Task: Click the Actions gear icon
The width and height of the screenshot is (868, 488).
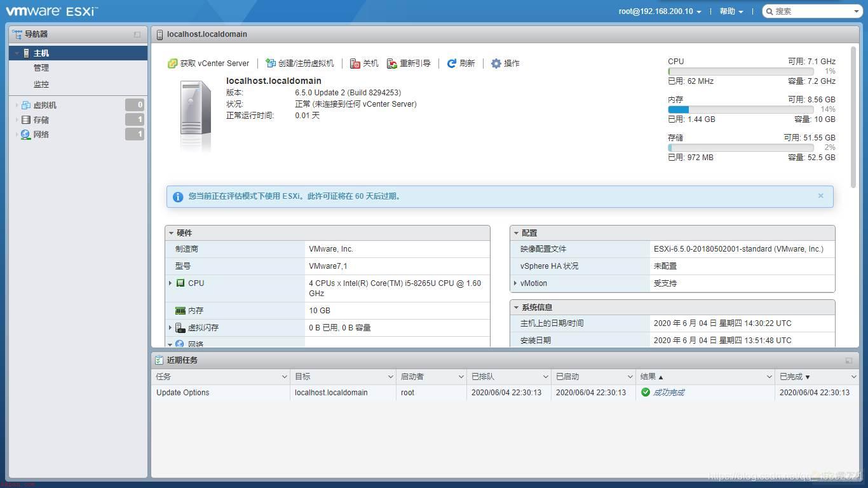Action: pos(496,64)
